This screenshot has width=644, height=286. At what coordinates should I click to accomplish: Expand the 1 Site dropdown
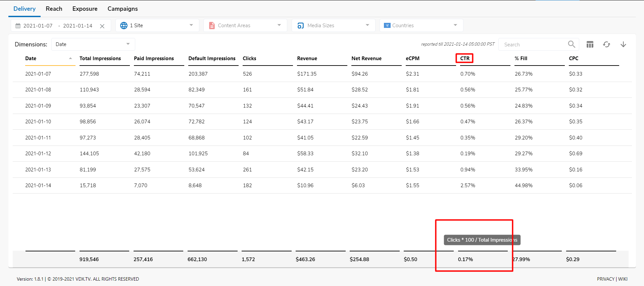click(191, 25)
